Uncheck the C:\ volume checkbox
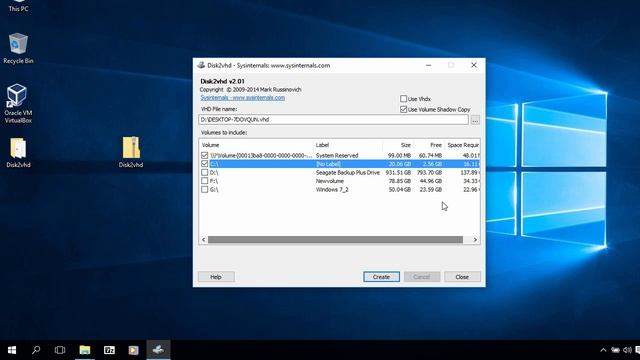 [204, 164]
